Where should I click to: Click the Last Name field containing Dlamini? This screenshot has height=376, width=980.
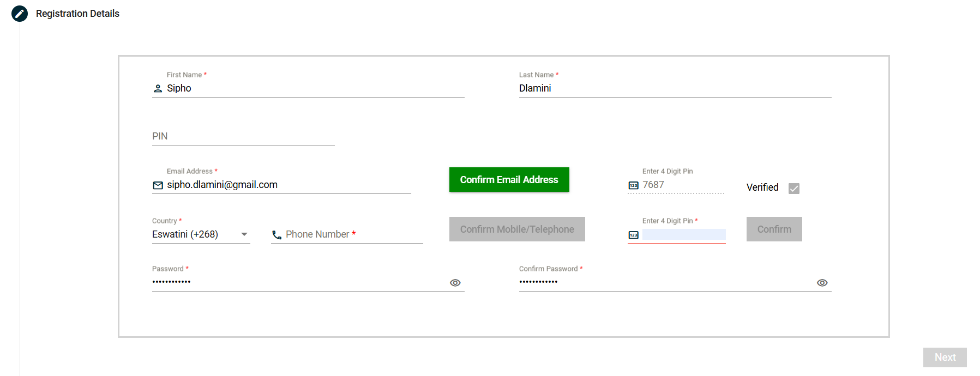(x=674, y=88)
